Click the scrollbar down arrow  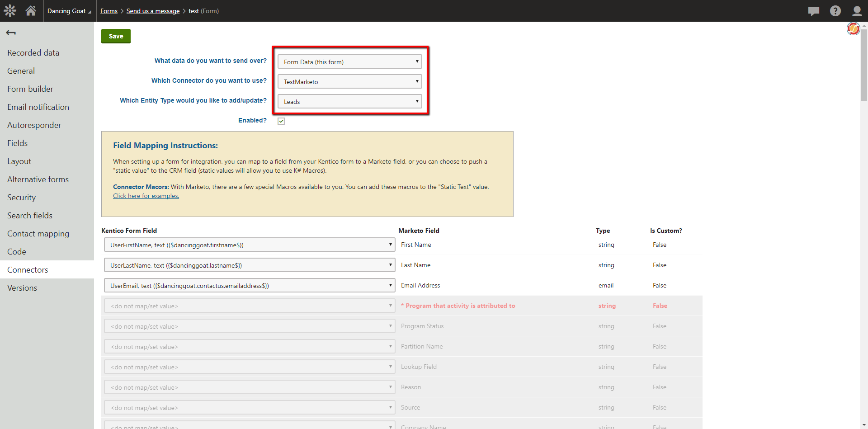[864, 425]
